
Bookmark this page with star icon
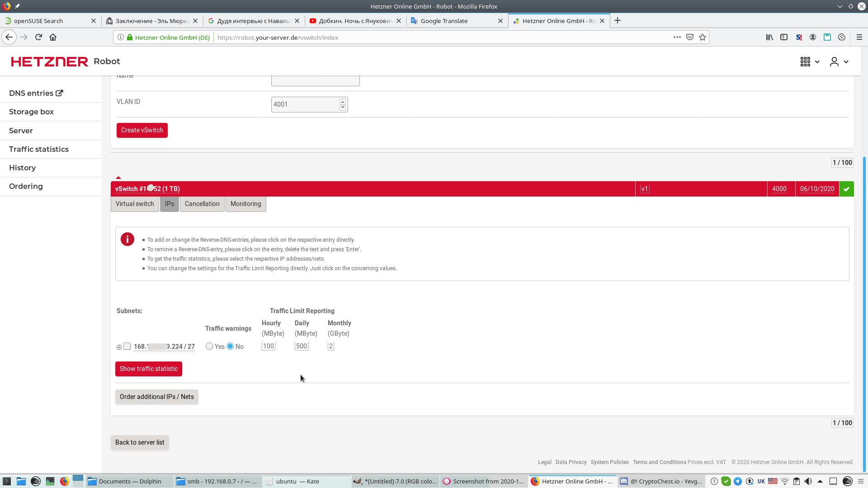coord(702,38)
